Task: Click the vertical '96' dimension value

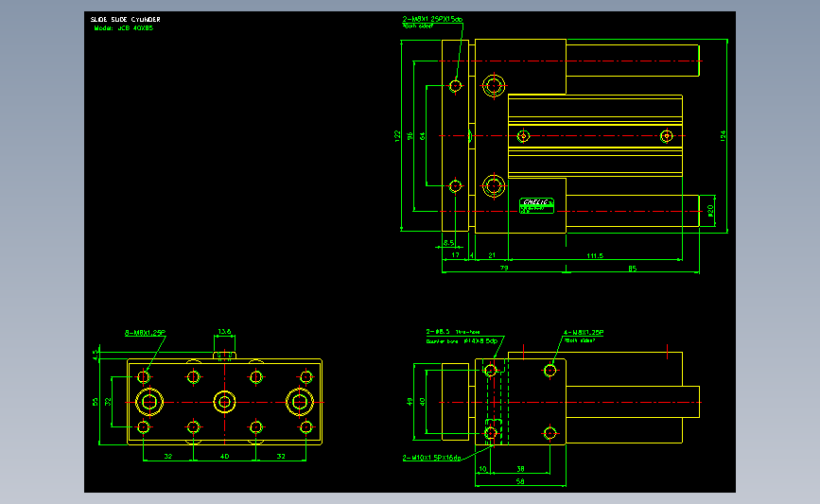Action: (x=410, y=136)
